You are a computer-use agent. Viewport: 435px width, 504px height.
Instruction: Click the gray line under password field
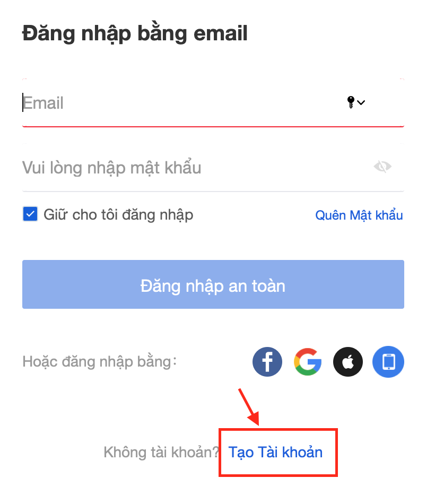(x=213, y=191)
